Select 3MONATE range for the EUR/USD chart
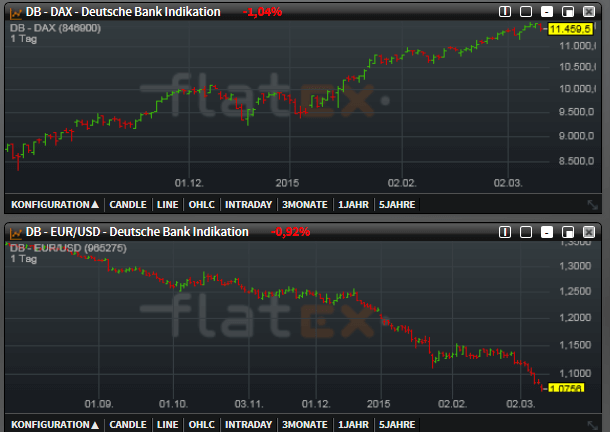Viewport: 610px width, 432px height. pos(305,425)
